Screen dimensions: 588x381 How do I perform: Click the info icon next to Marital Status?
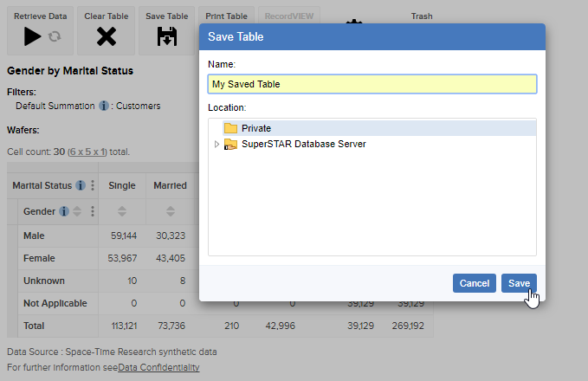pos(80,185)
